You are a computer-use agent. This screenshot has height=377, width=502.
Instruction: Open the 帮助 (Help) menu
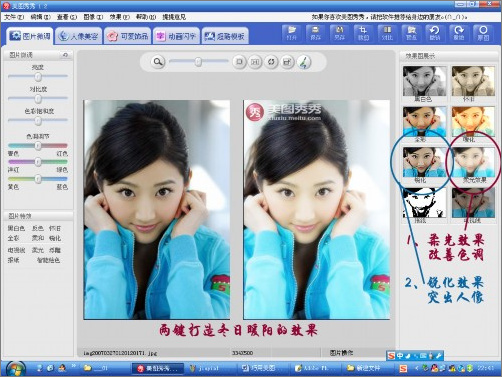point(146,17)
